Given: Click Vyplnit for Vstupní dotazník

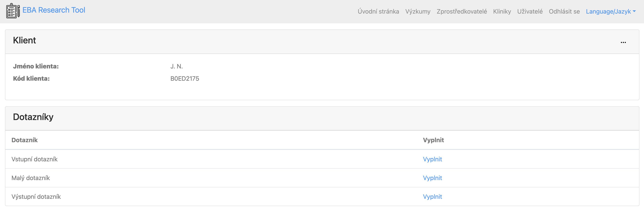Looking at the screenshot, I should click(432, 159).
